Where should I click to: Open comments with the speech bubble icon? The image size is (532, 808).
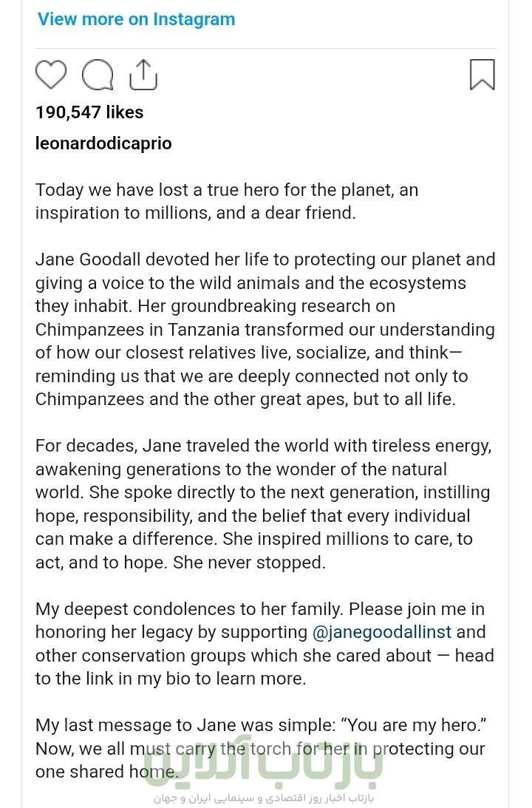[x=98, y=75]
